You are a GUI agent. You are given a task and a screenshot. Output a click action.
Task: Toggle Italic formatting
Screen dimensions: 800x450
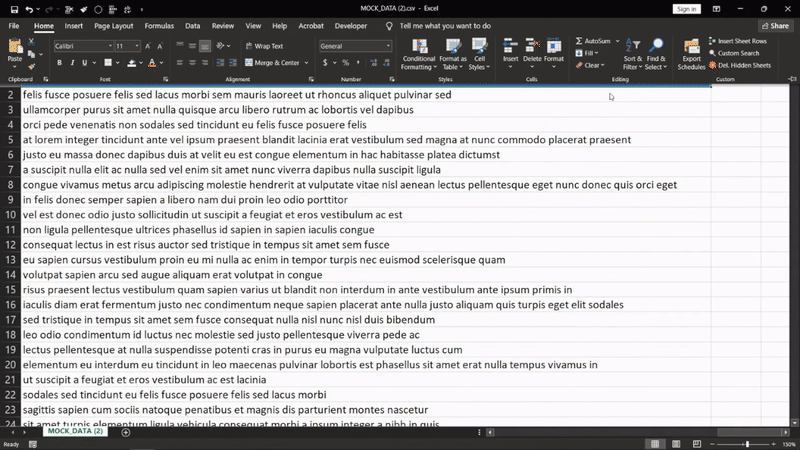73,63
